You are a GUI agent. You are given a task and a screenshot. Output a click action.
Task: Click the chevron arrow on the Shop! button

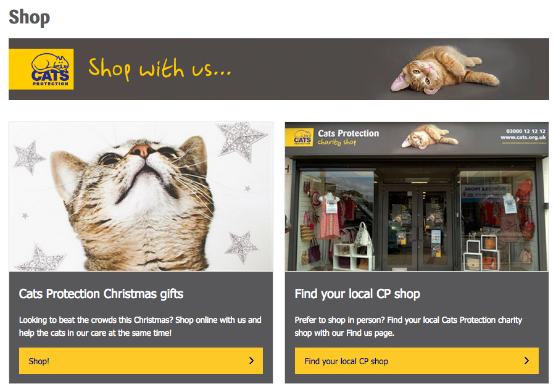tap(251, 361)
